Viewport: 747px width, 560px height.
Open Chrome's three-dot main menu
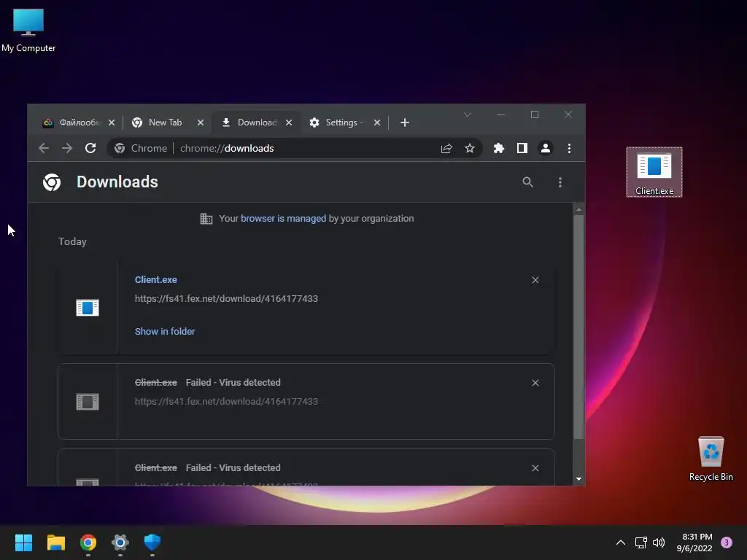569,148
